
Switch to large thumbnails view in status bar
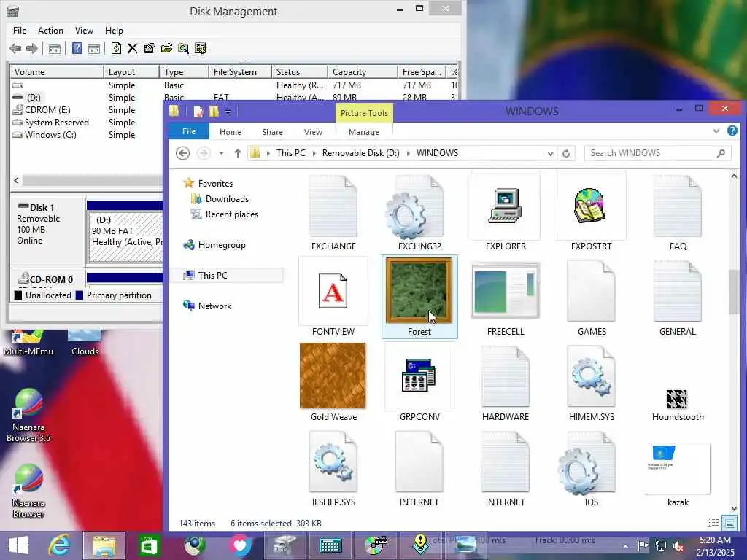click(729, 523)
